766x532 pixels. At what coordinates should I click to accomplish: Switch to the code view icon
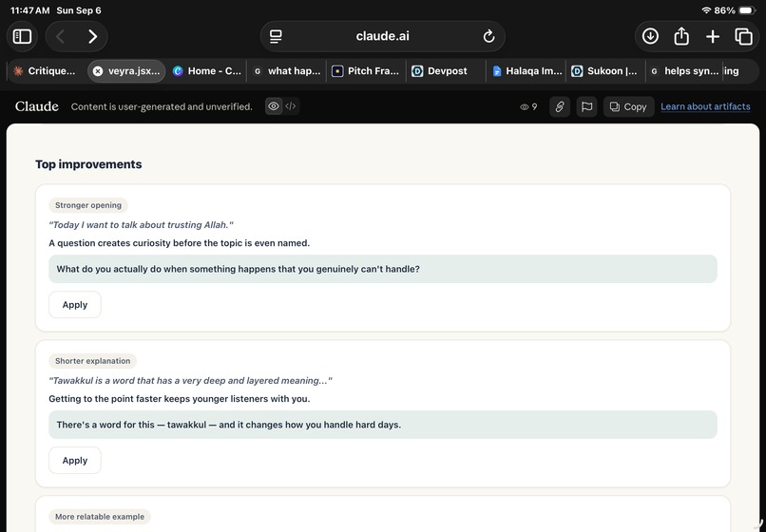(x=291, y=106)
